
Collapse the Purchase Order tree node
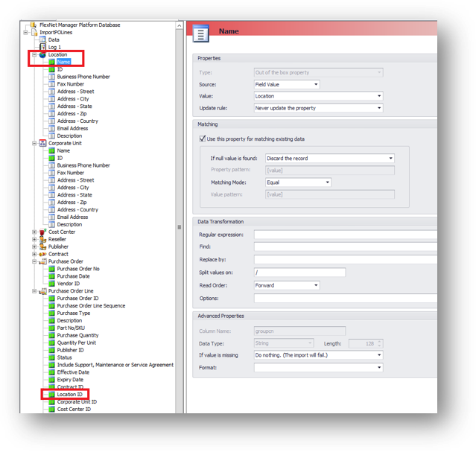pyautogui.click(x=34, y=261)
